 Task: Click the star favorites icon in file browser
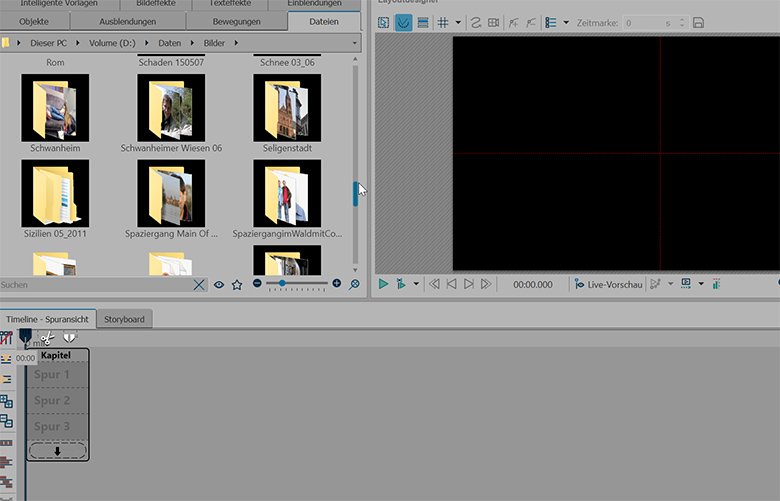click(x=237, y=285)
